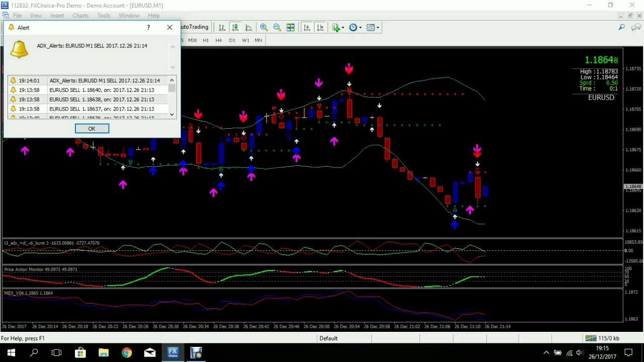
Task: Tile chart windows with grid icon
Action: (x=290, y=28)
